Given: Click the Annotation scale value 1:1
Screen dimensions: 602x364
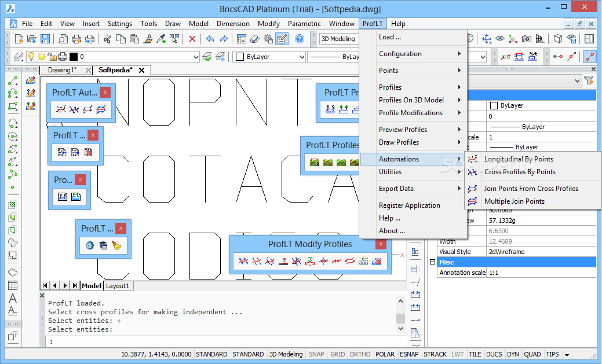Looking at the screenshot, I should coord(541,273).
